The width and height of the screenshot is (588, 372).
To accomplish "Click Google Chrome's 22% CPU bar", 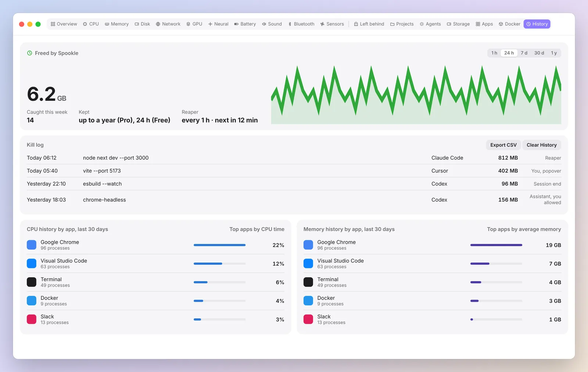I will (x=219, y=245).
